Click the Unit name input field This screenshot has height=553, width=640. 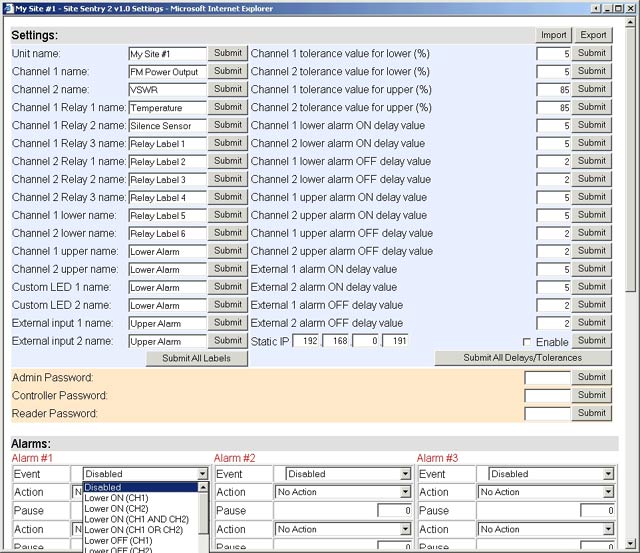click(x=167, y=54)
